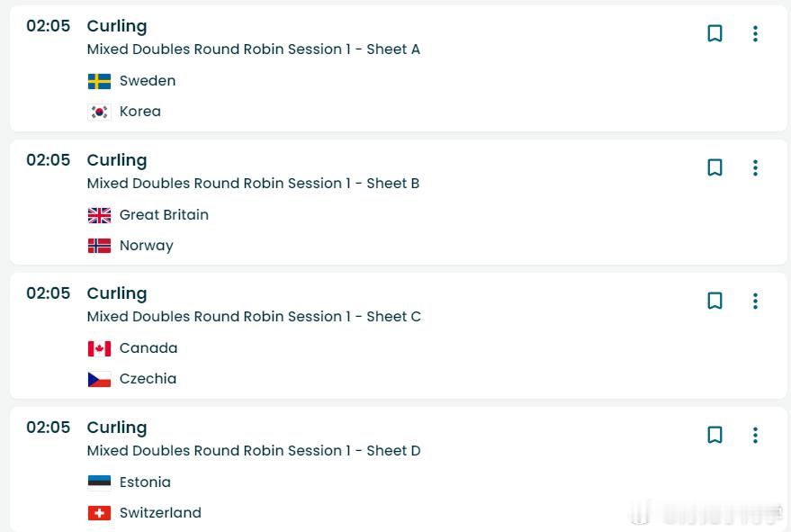Open Mixed Doubles Round Robin Sheet B details
The width and height of the screenshot is (791, 532).
[x=253, y=184]
